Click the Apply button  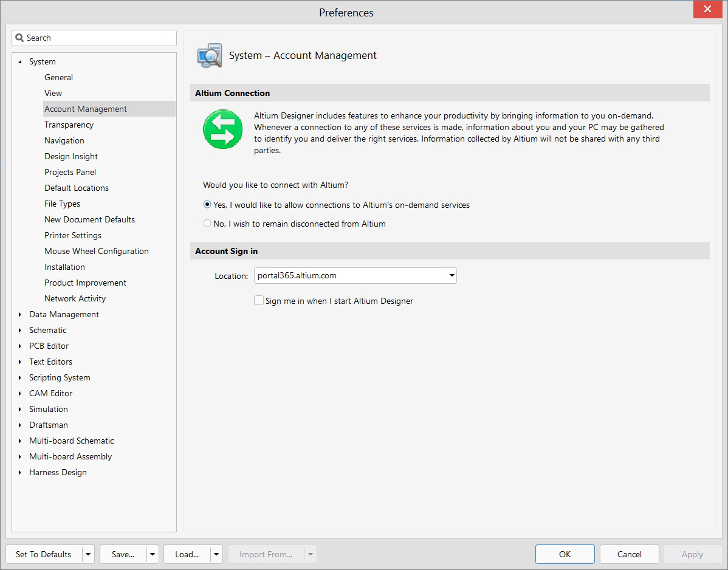pyautogui.click(x=692, y=554)
